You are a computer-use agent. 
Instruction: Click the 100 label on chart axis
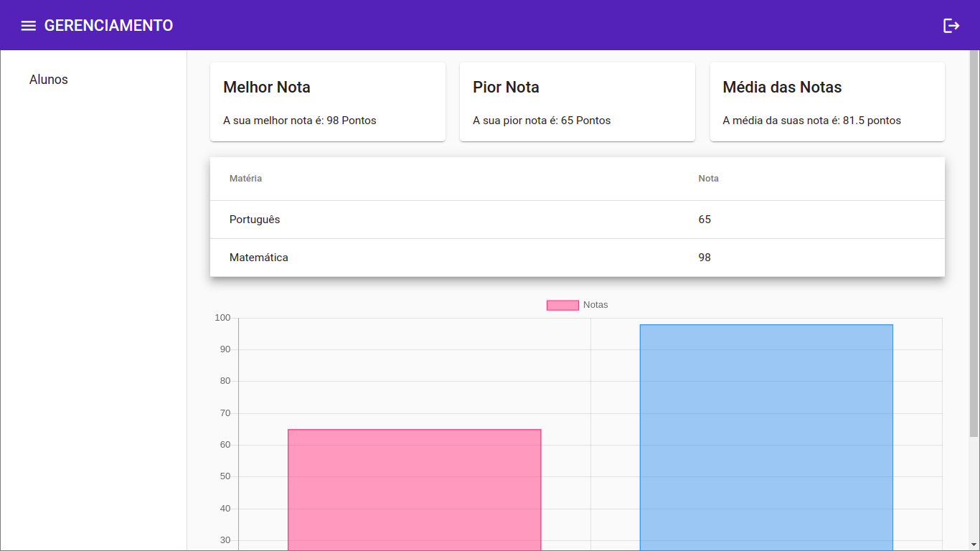[222, 318]
